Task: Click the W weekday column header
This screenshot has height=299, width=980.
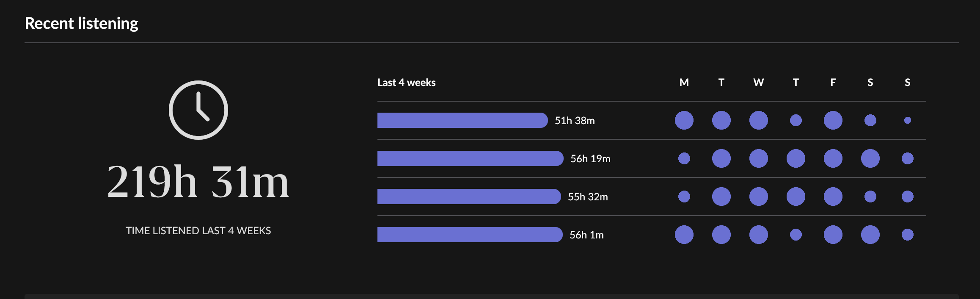Action: (x=758, y=83)
